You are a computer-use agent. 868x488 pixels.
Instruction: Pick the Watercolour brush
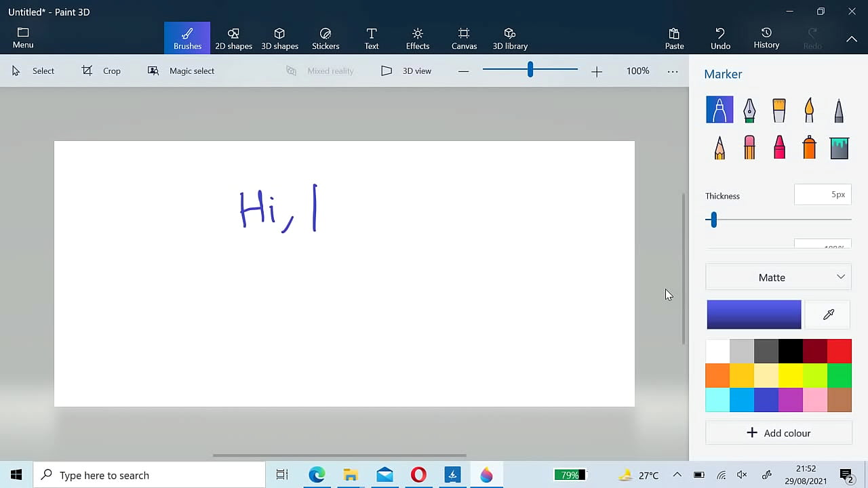click(x=809, y=110)
